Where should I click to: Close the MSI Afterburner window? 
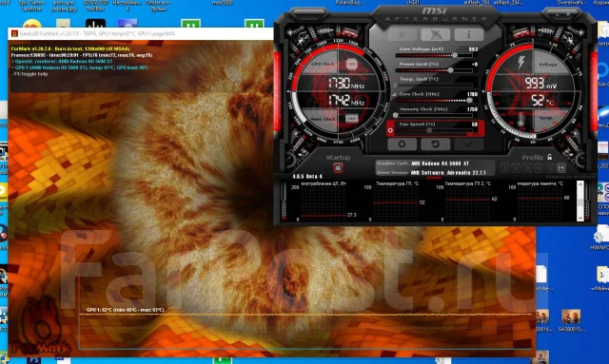click(568, 14)
